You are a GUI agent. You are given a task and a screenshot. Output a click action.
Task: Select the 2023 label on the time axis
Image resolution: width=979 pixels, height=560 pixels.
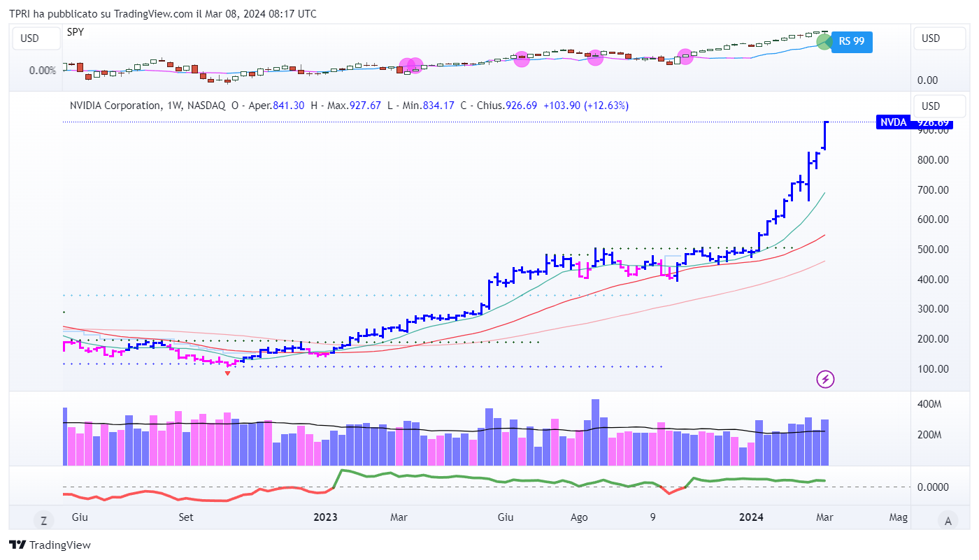(325, 517)
